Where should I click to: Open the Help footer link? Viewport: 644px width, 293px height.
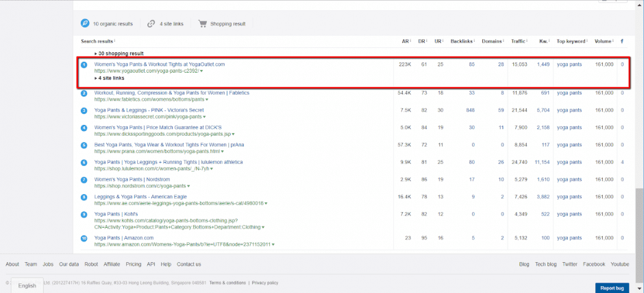[166, 264]
